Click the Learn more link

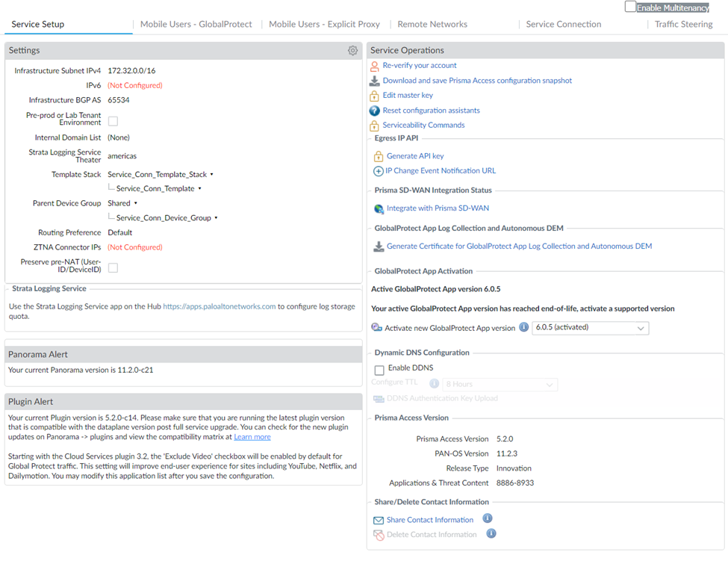[252, 437]
